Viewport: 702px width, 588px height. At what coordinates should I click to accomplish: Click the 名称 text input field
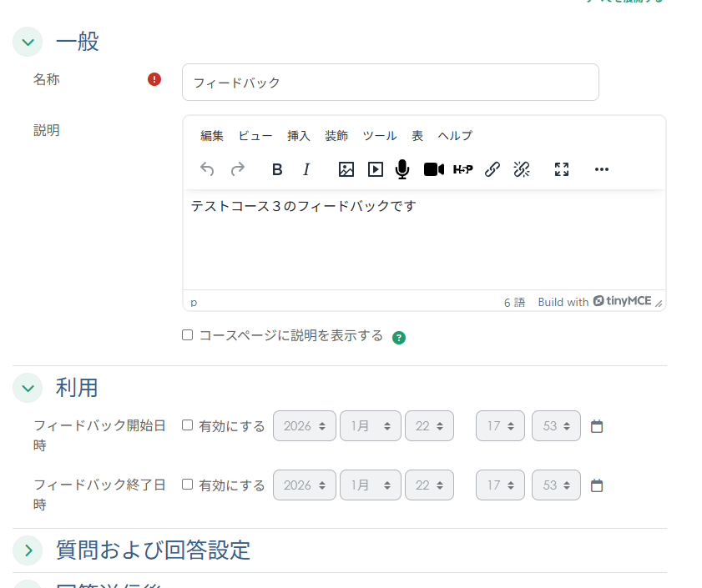coord(390,83)
